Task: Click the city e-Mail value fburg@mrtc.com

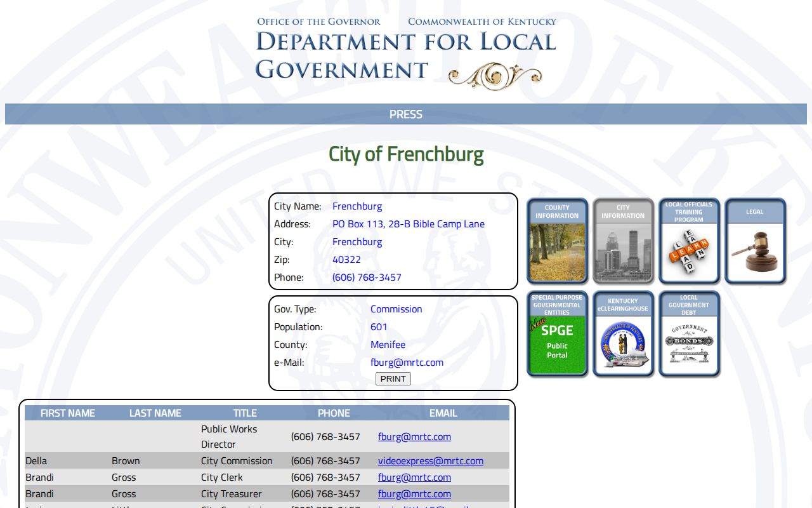Action: (x=407, y=363)
